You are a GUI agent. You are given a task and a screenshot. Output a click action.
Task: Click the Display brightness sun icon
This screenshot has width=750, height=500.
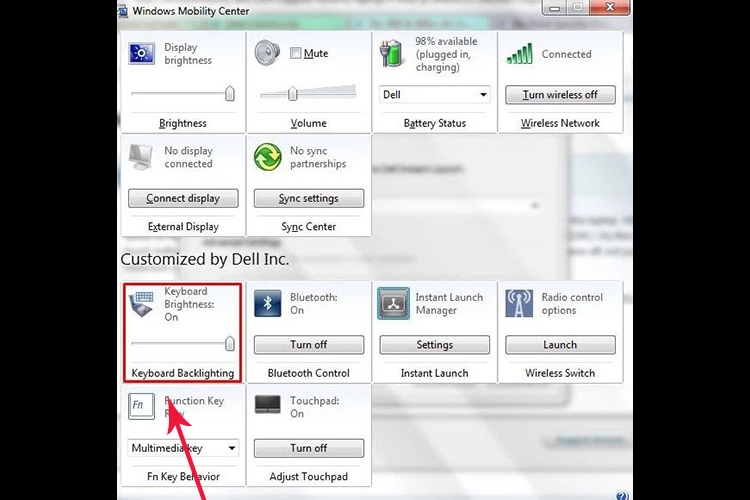(141, 54)
